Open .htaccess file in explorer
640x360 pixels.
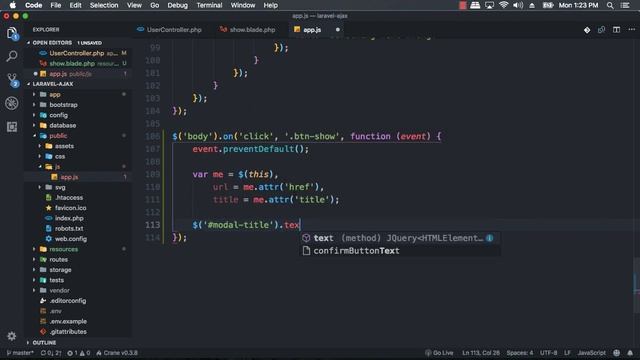coord(69,198)
